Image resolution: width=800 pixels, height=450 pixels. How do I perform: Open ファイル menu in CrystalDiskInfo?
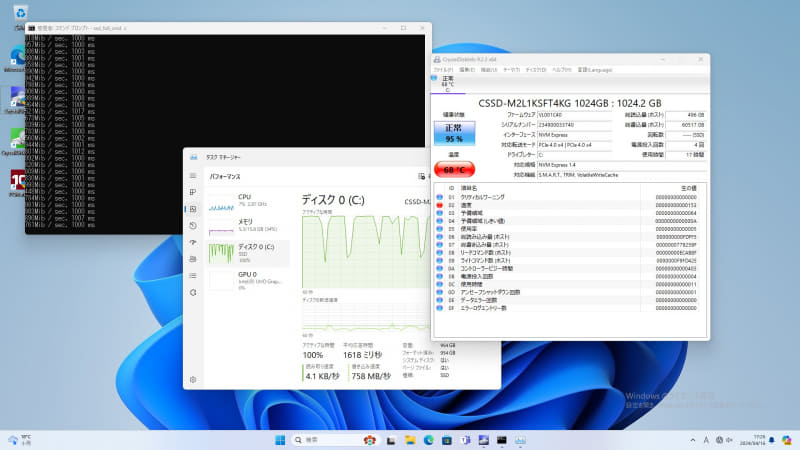[x=443, y=70]
